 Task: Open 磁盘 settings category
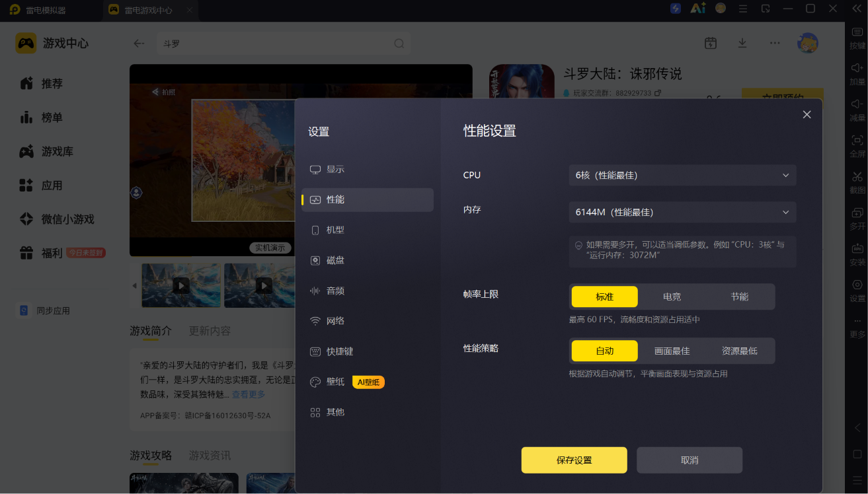tap(368, 260)
